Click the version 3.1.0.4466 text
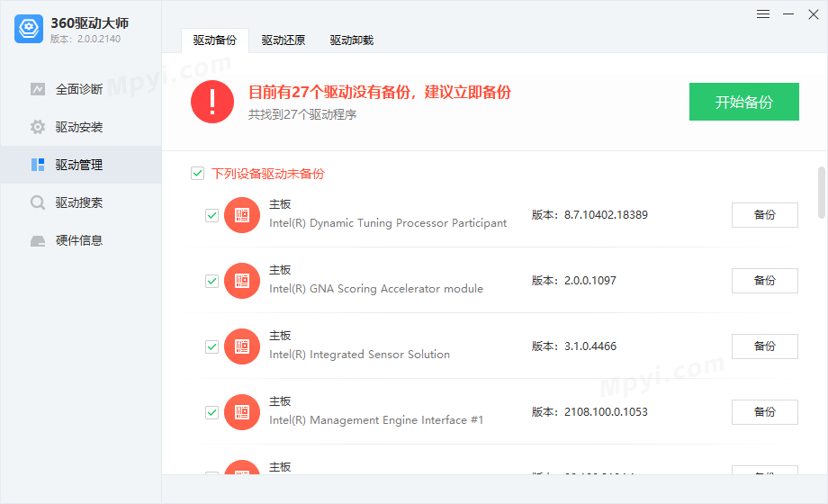This screenshot has width=828, height=504. point(589,346)
